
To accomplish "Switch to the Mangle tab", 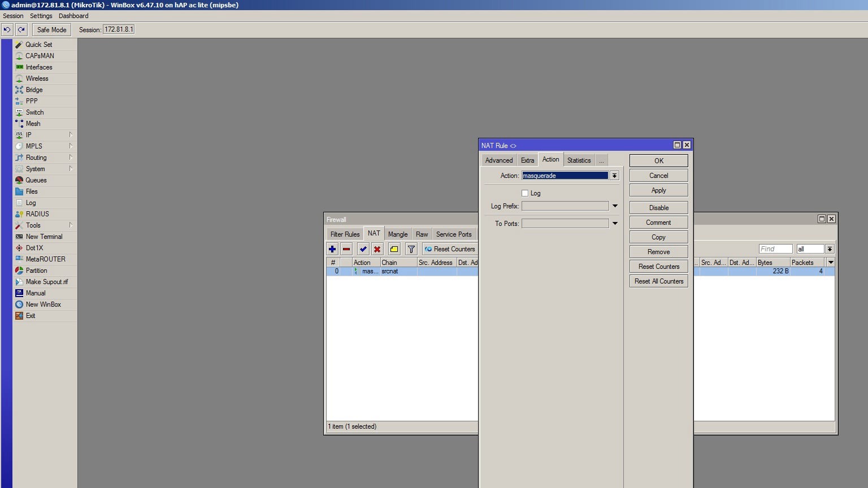I will 398,234.
